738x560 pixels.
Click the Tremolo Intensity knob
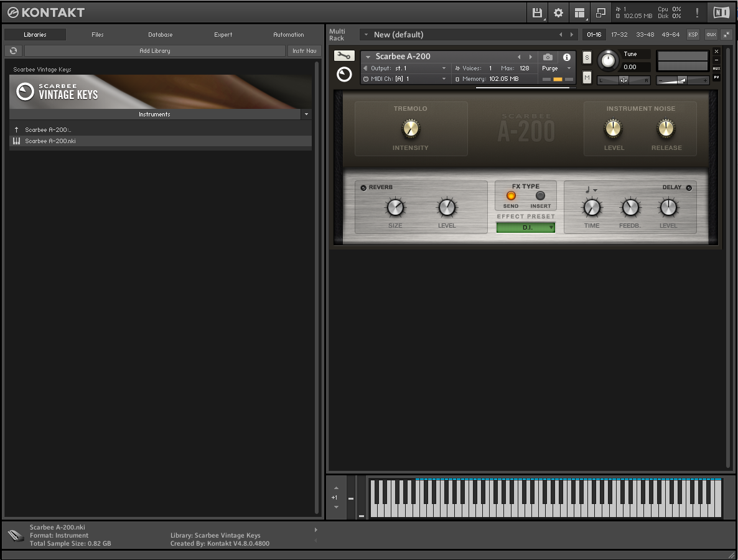tap(411, 128)
